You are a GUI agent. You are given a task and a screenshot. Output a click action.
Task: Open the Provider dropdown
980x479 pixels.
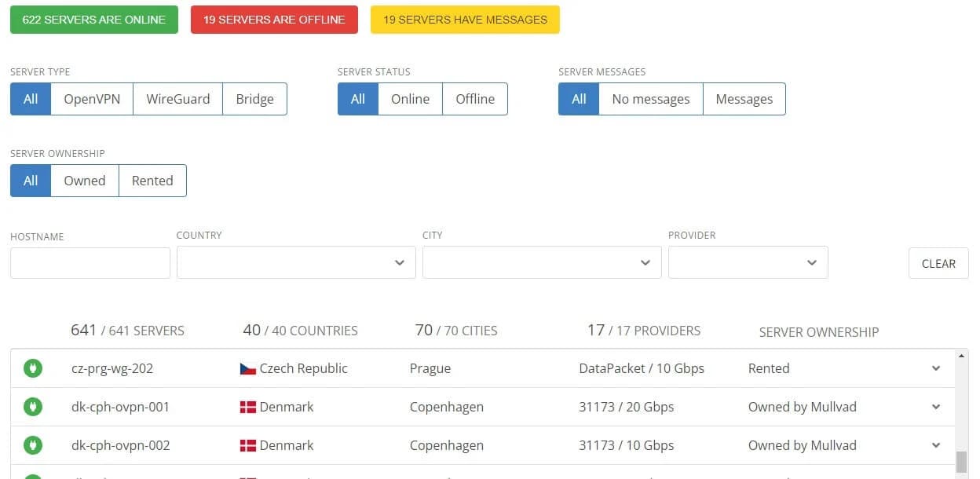coord(748,263)
